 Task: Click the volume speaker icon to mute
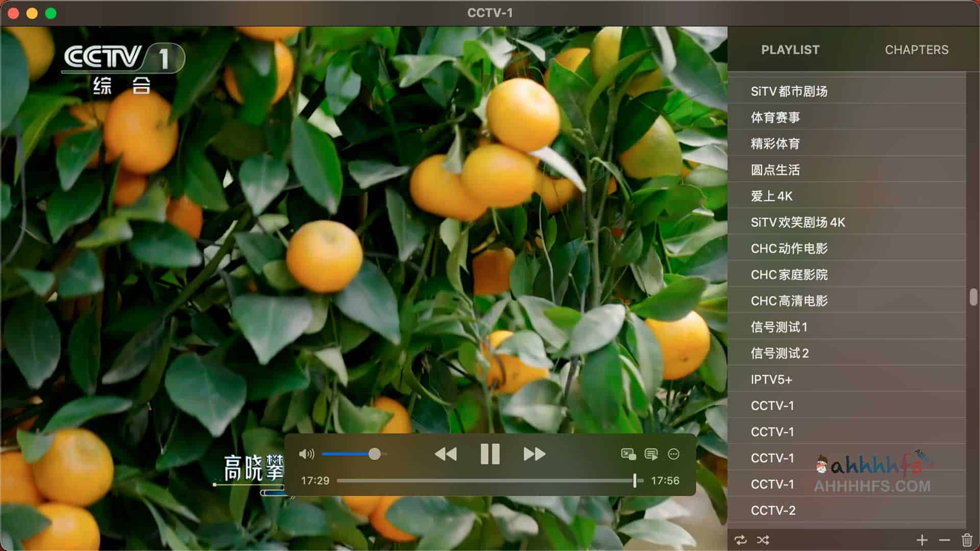click(x=307, y=454)
